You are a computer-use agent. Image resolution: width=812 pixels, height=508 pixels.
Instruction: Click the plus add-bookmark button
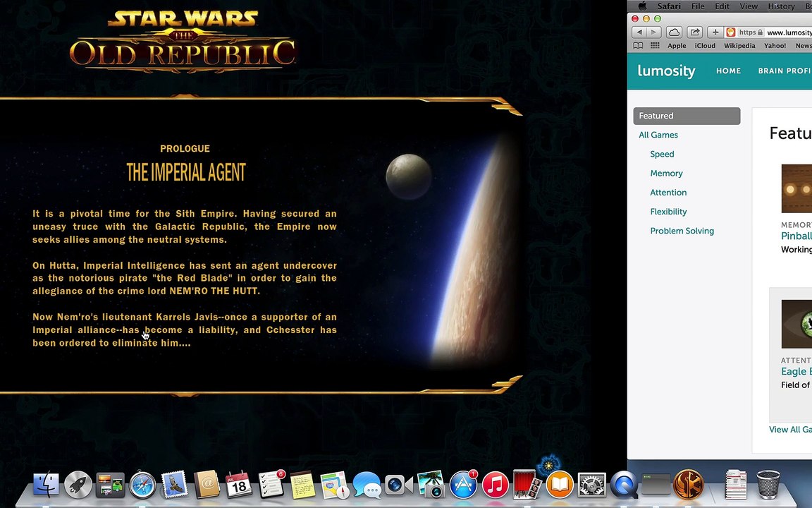click(x=715, y=32)
